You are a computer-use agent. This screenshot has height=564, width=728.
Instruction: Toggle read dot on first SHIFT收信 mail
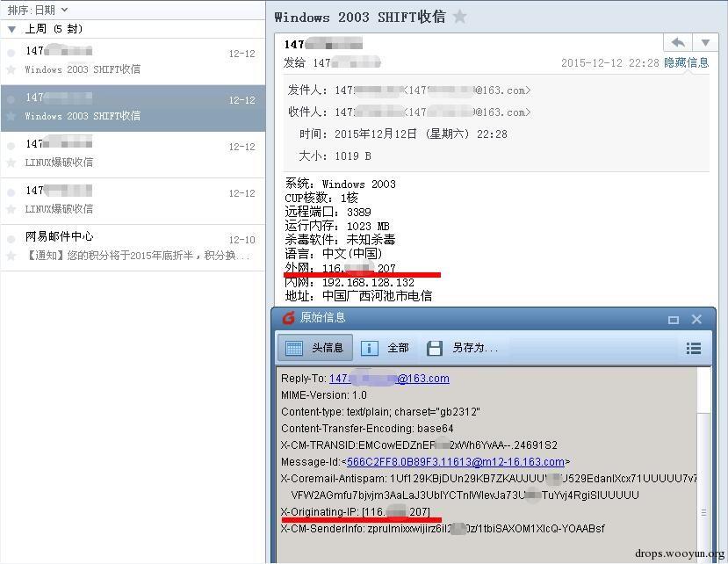tap(11, 53)
